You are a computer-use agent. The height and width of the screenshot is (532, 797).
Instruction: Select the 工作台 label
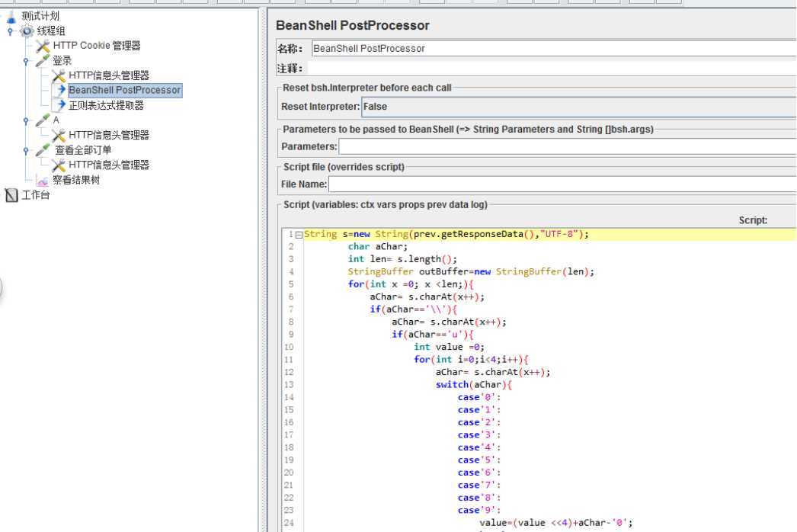36,195
